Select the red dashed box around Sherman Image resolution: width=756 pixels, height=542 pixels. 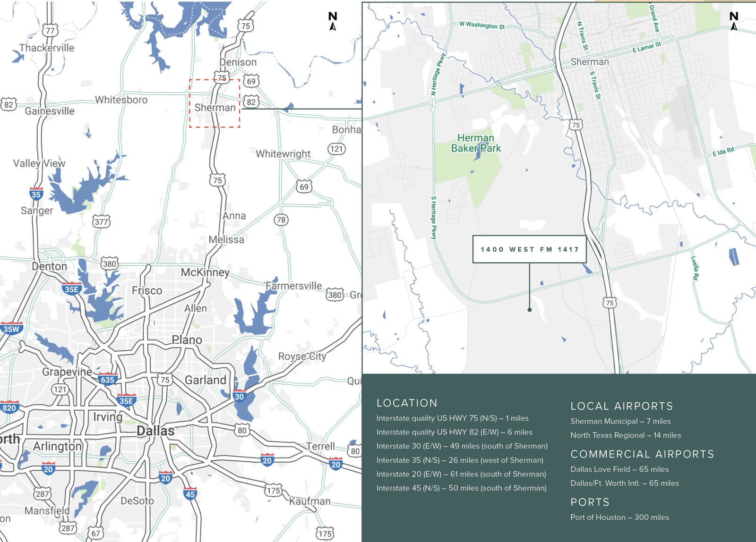point(214,104)
